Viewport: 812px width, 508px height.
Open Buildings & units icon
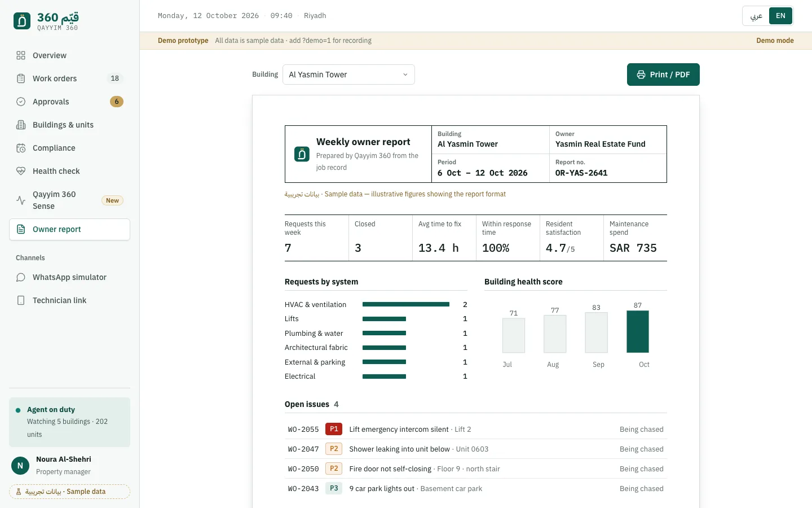(21, 125)
